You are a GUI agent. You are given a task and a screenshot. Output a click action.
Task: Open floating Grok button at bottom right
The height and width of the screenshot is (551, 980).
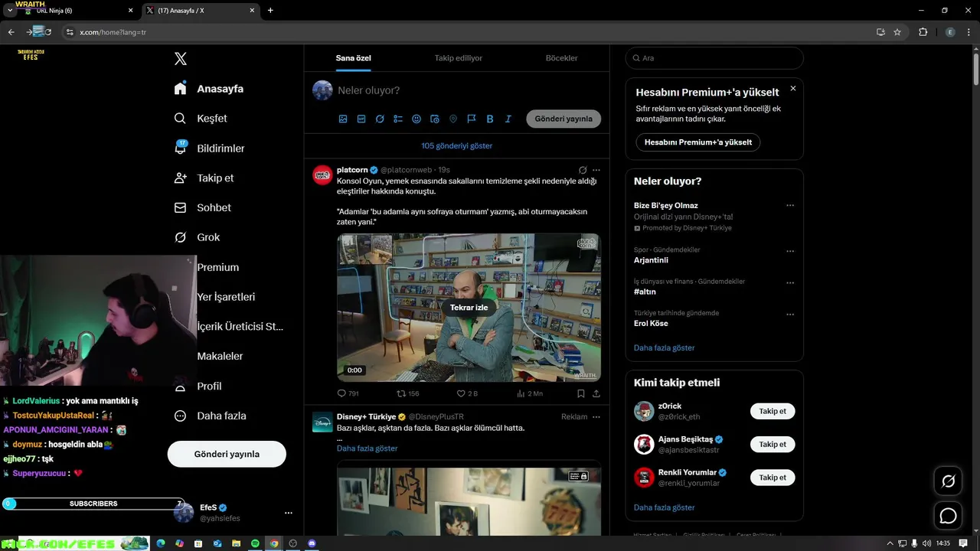(x=949, y=481)
